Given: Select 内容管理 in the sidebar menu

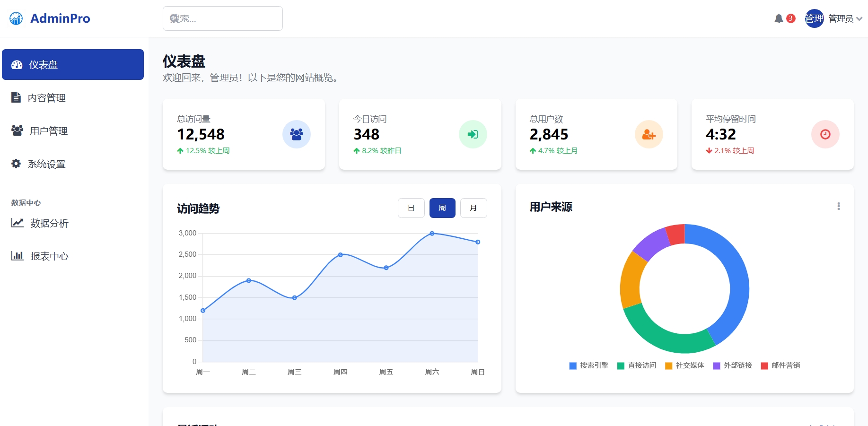Looking at the screenshot, I should [46, 98].
